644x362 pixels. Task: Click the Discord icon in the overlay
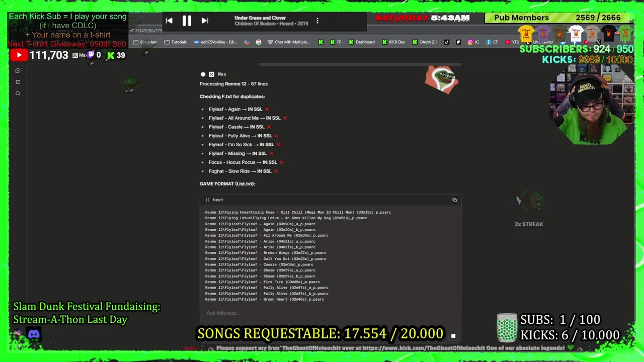coord(34,334)
